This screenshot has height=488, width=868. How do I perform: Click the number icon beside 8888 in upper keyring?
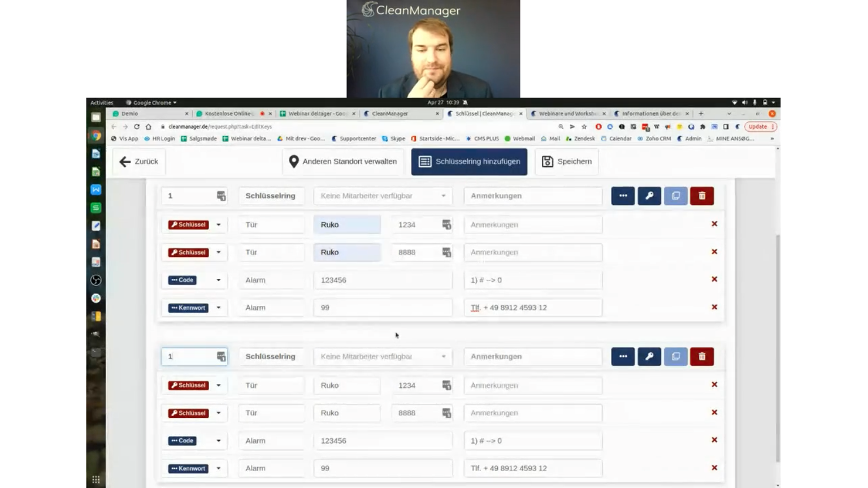(x=446, y=252)
